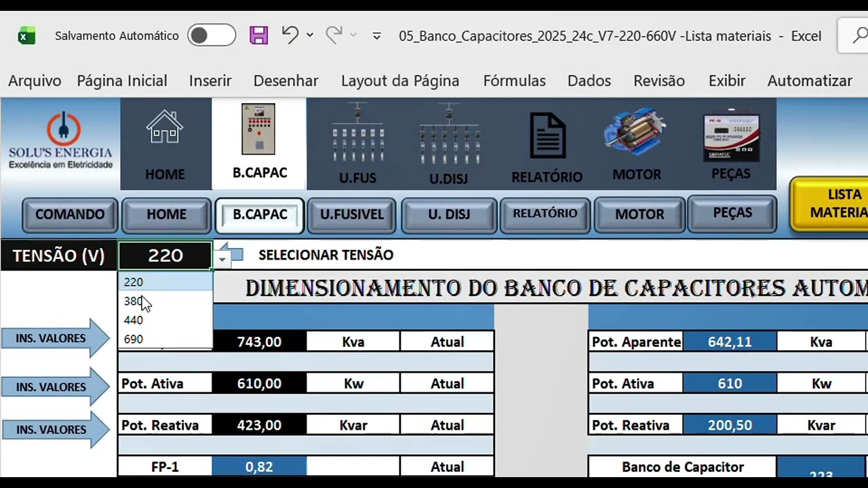Click the RELATÓRIO document icon
The image size is (868, 488).
click(x=547, y=136)
